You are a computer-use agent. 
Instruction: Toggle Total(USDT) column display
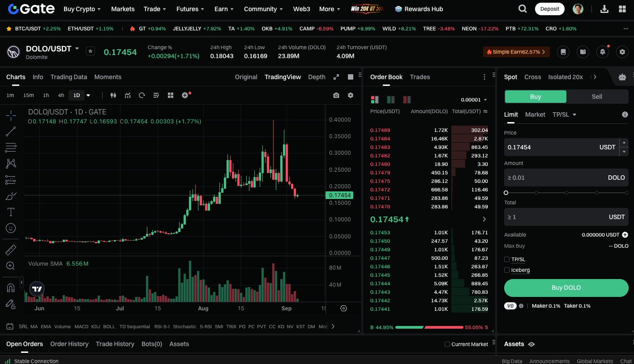(485, 111)
